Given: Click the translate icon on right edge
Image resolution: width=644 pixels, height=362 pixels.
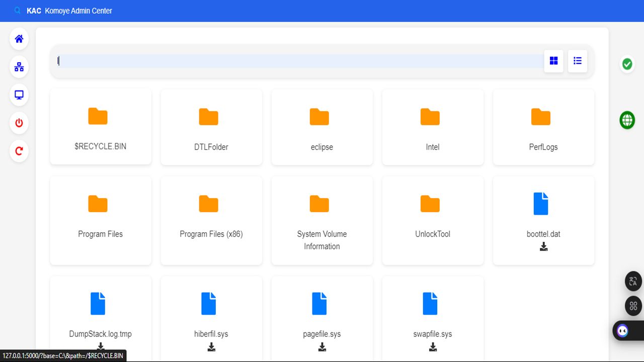Looking at the screenshot, I should pos(633,281).
